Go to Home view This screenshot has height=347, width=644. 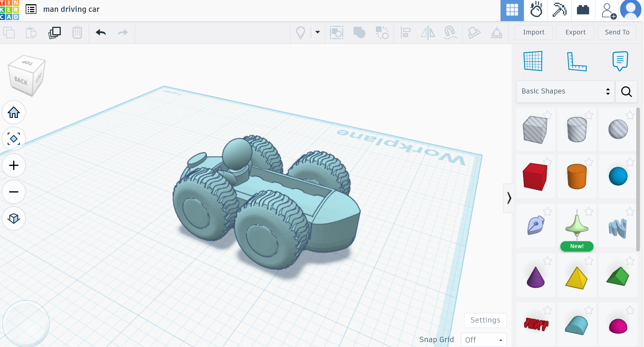coord(14,112)
